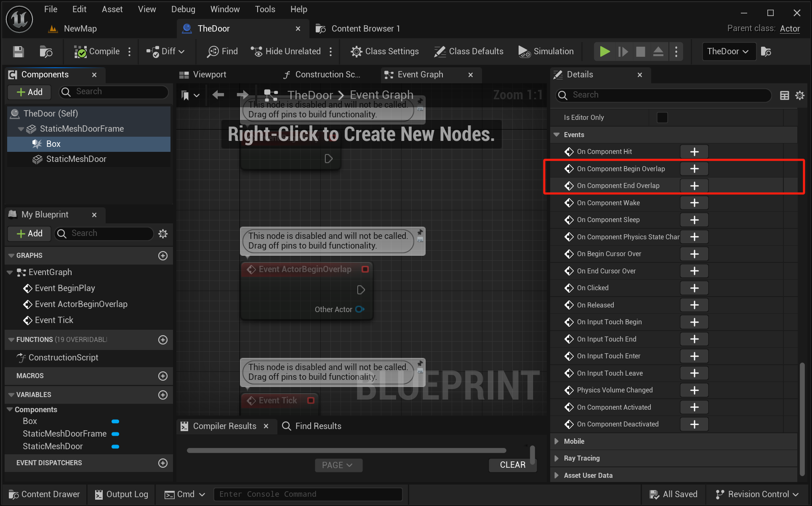
Task: Open the Viewport tab
Action: pos(203,74)
